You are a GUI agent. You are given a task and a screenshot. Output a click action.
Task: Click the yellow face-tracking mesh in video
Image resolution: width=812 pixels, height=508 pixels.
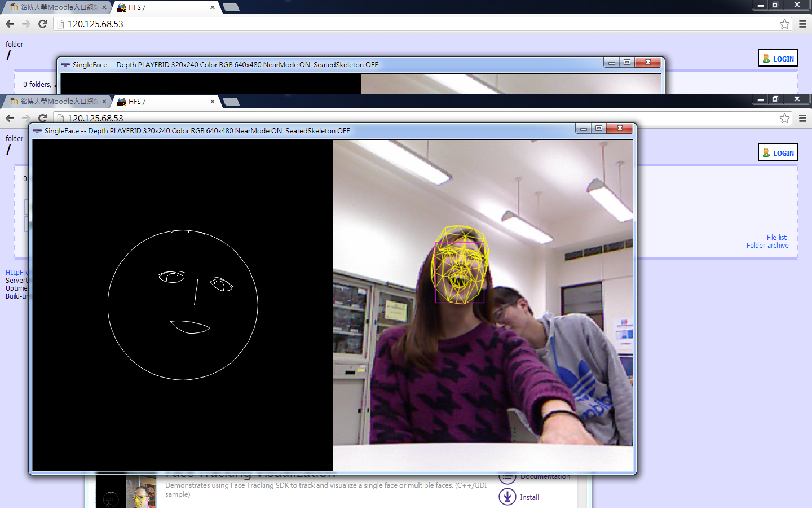pos(460,265)
